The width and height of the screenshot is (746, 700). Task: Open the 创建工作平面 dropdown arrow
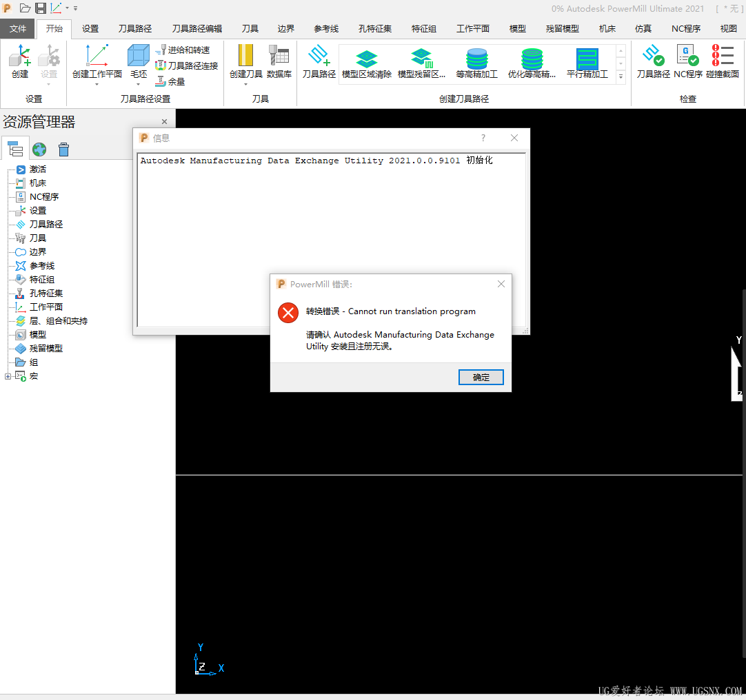point(97,85)
